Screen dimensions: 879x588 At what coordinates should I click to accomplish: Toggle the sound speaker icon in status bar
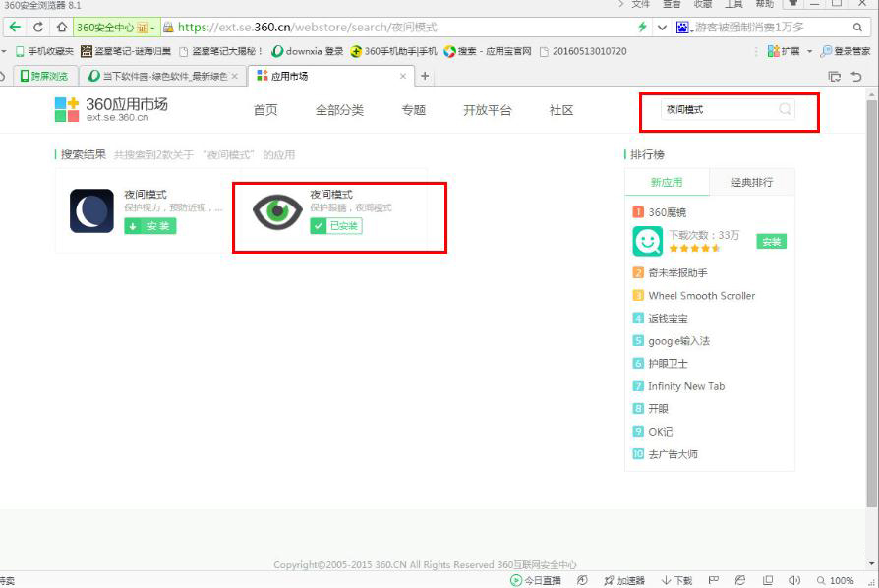794,580
